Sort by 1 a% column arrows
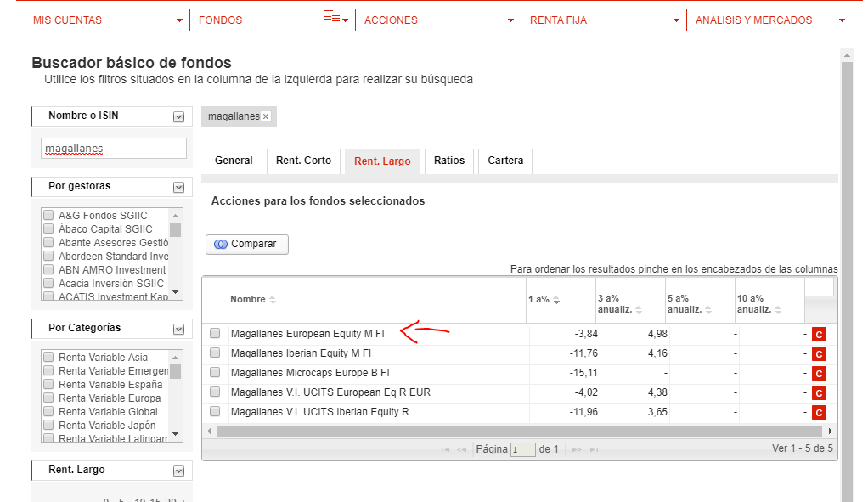868x502 pixels. tap(556, 300)
